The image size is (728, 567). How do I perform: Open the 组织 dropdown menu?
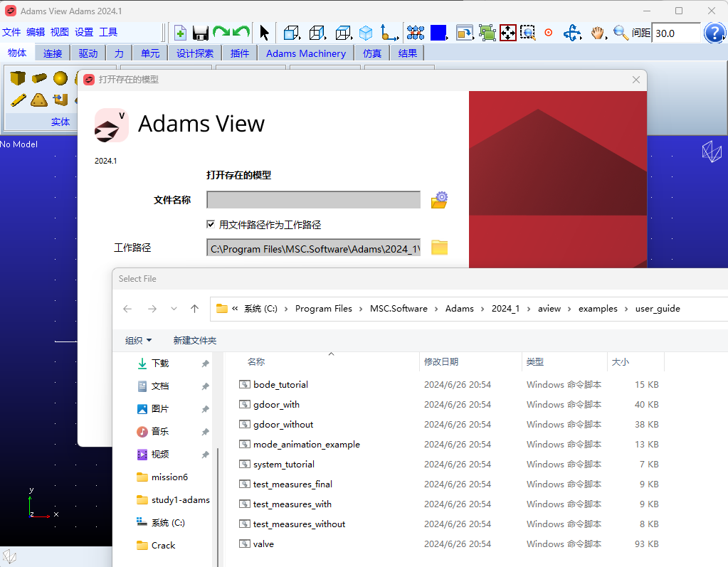[138, 341]
